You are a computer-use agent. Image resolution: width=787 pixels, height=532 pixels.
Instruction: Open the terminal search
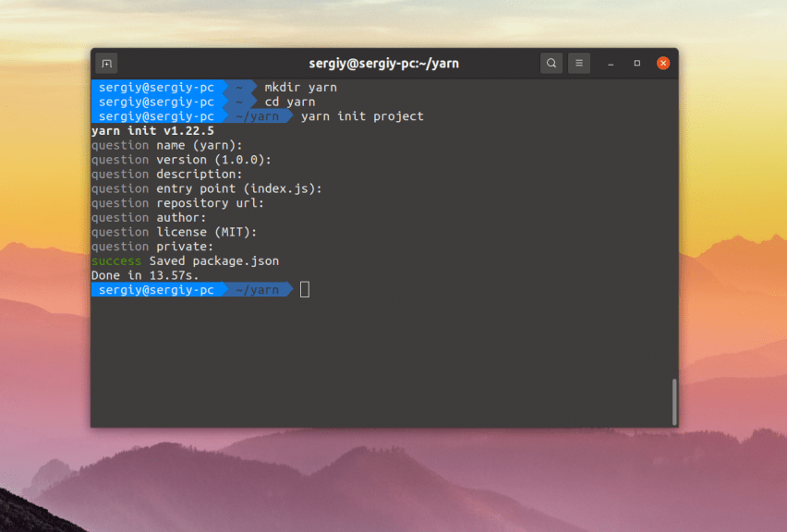[x=551, y=63]
